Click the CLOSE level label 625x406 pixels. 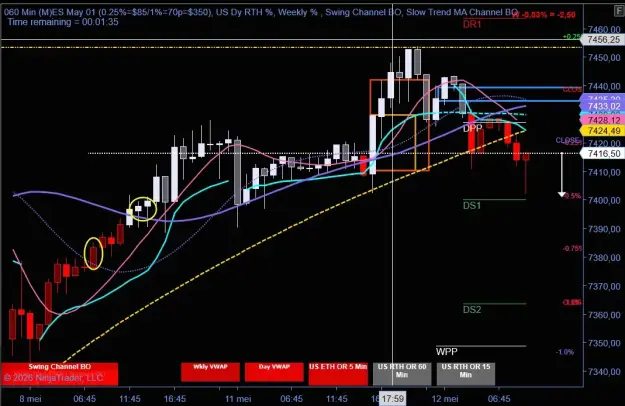pos(568,140)
